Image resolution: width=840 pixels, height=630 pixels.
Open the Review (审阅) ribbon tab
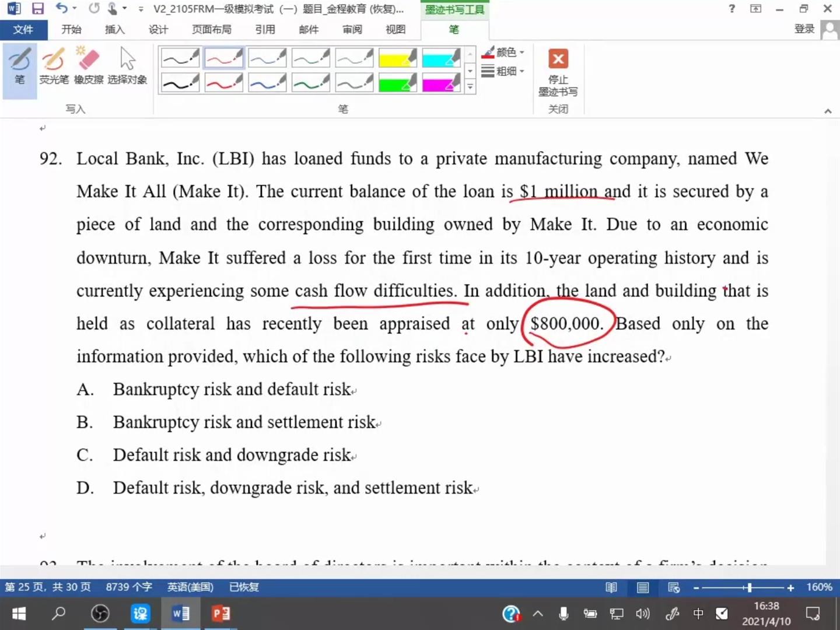pos(352,30)
